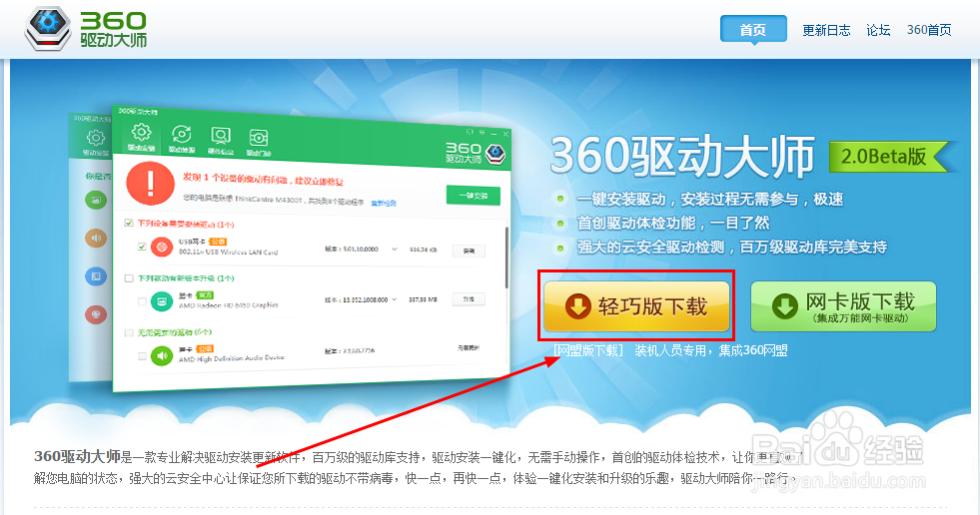Click the 轻巧版下载 download button
Viewport: 980px width, 515px height.
click(x=636, y=305)
